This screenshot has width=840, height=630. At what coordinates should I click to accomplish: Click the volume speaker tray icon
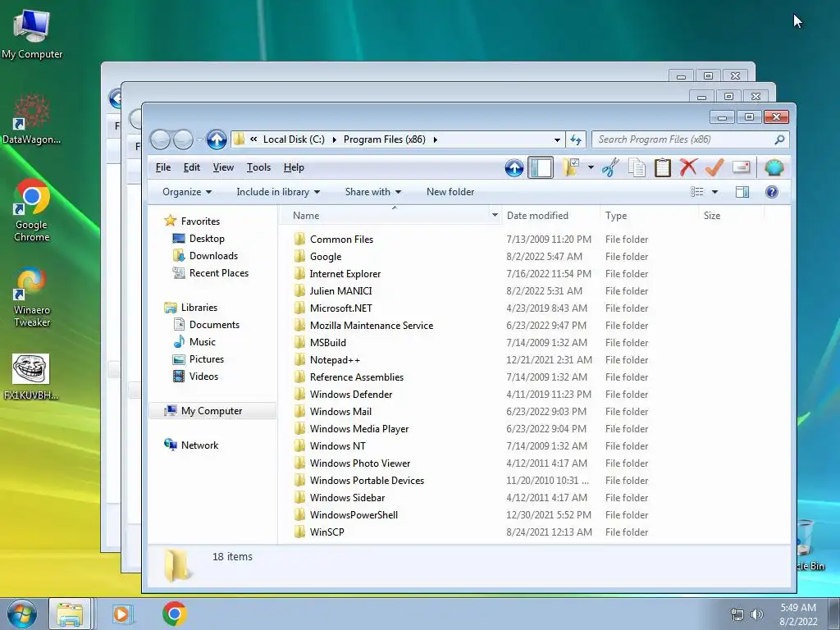click(x=756, y=614)
